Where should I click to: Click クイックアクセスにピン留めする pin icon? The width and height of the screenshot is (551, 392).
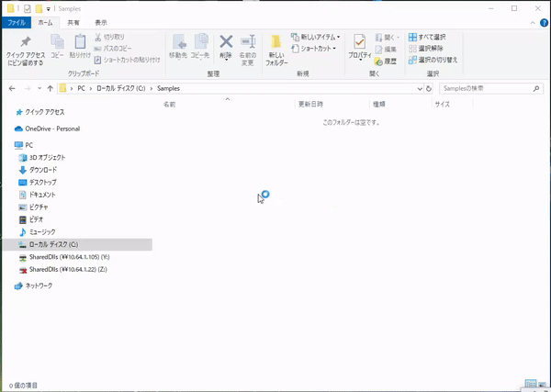coord(26,46)
